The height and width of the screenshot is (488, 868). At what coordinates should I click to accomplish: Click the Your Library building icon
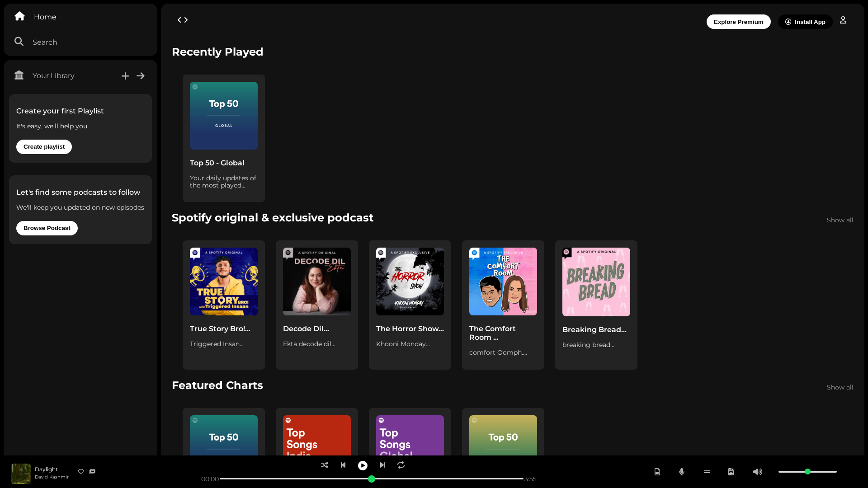point(19,75)
